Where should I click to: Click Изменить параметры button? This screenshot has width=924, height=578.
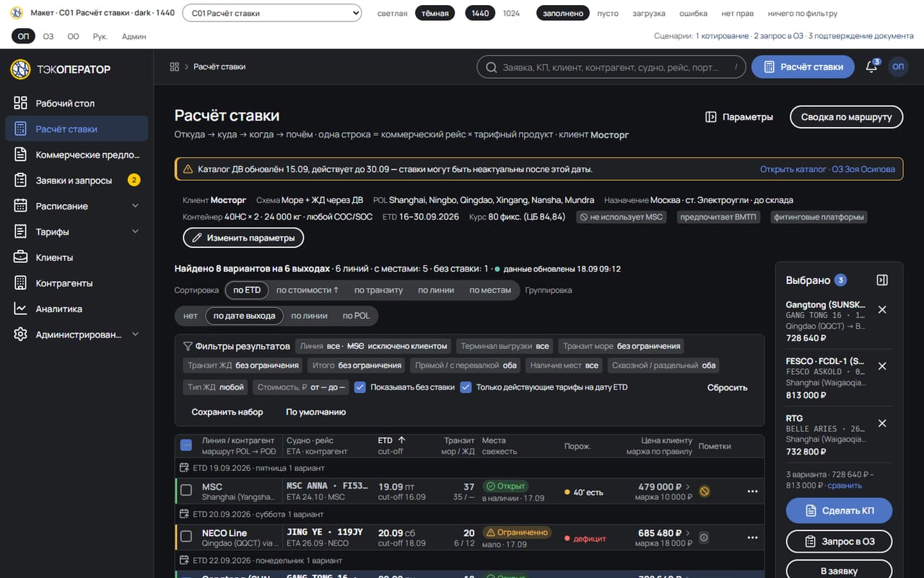click(x=243, y=238)
